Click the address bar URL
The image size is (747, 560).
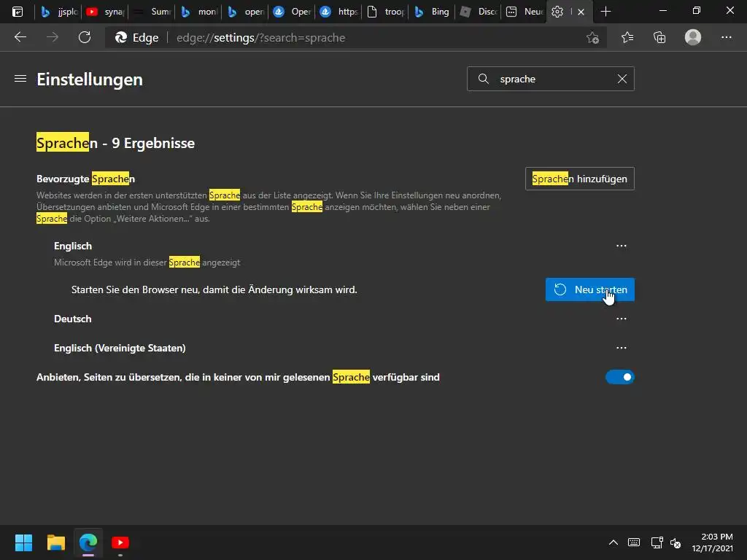coord(260,38)
